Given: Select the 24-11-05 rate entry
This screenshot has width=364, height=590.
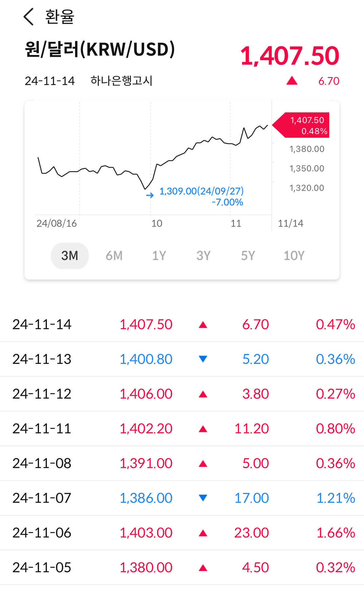Looking at the screenshot, I should 182,567.
